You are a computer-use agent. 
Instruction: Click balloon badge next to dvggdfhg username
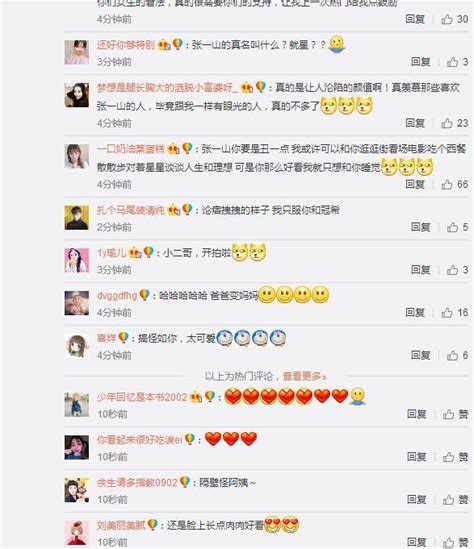[x=144, y=295]
